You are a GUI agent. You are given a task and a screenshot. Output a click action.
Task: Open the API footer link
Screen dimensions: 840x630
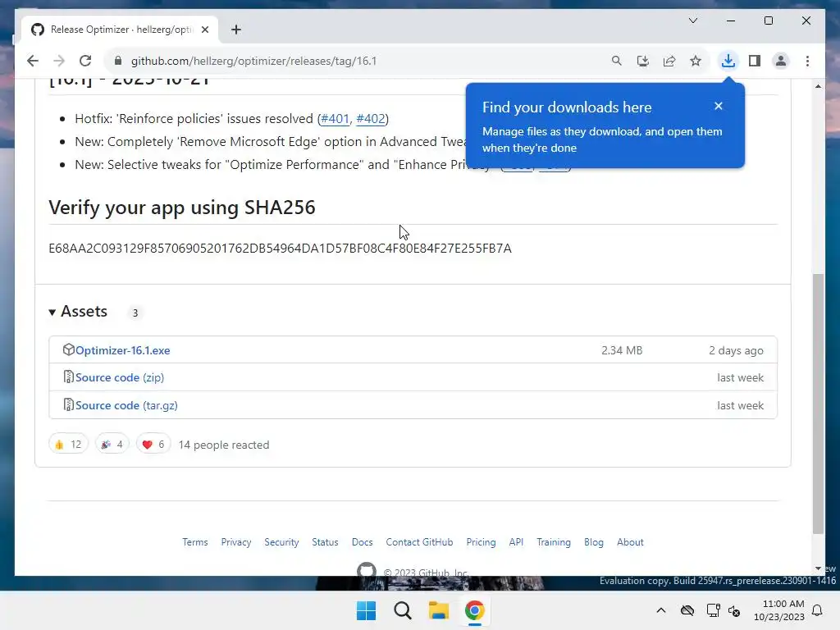click(x=517, y=542)
